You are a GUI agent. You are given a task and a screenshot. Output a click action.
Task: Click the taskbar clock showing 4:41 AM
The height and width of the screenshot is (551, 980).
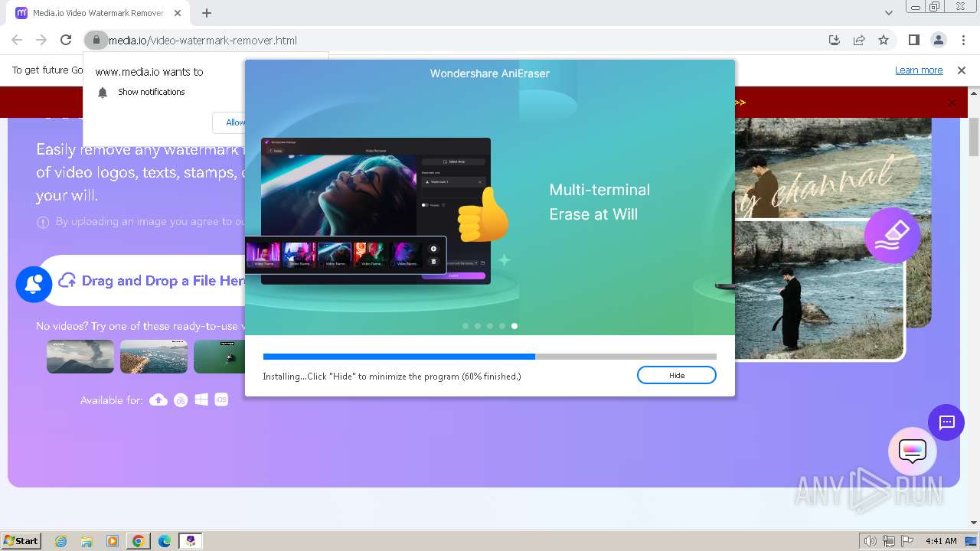[941, 541]
